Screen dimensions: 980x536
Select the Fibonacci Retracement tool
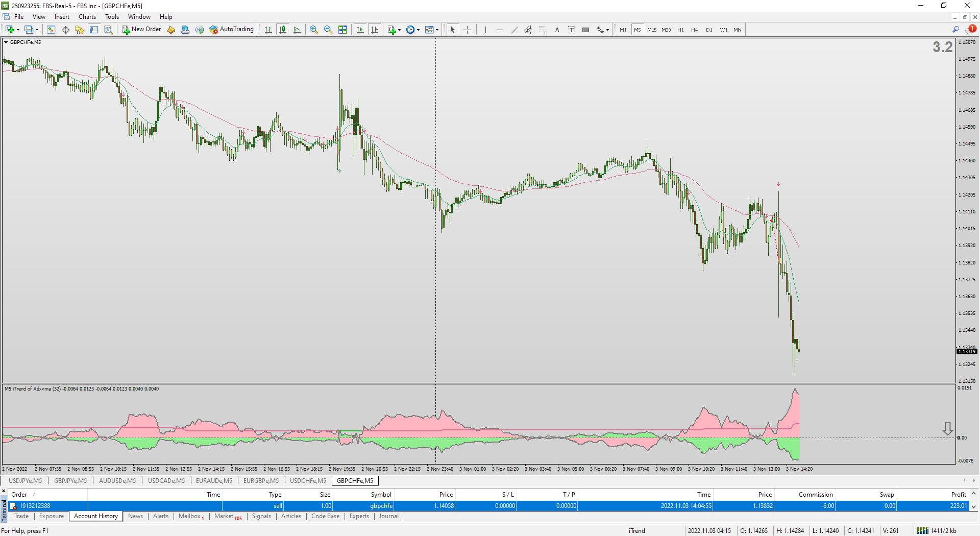(543, 30)
